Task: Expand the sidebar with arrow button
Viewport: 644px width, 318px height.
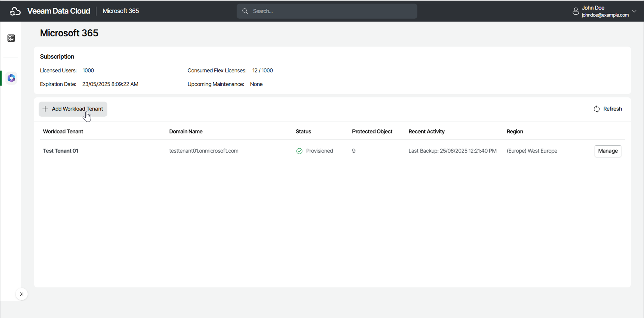Action: click(x=22, y=294)
